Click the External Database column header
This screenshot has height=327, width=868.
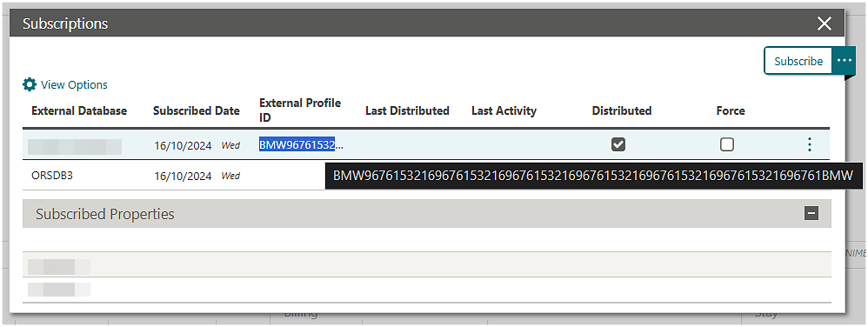point(79,110)
